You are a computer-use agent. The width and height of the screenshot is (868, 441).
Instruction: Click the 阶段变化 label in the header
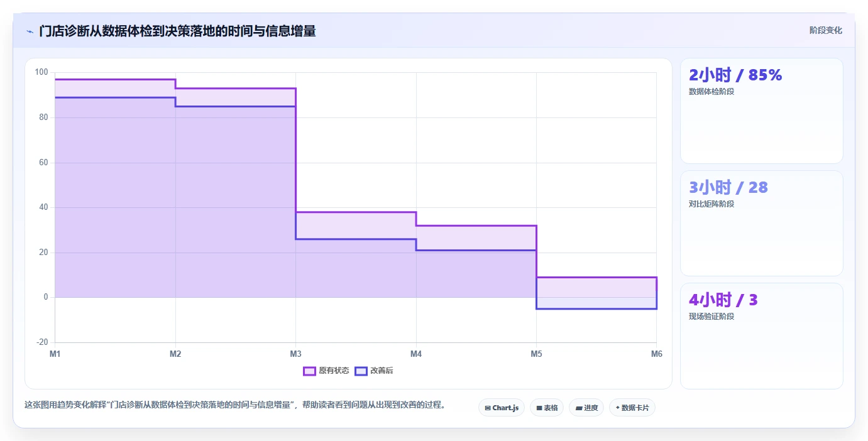[825, 30]
